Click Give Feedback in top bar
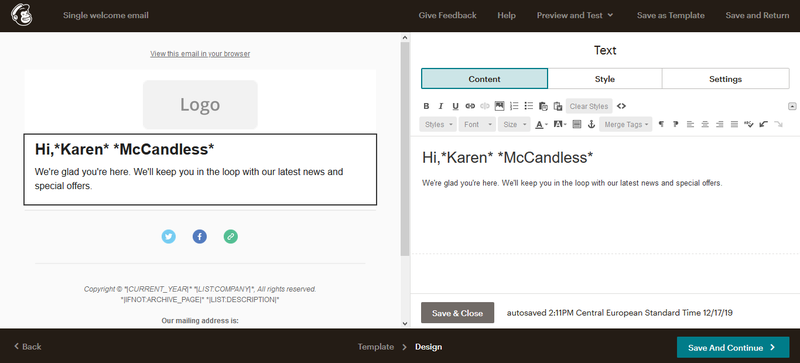800x363 pixels. pyautogui.click(x=447, y=15)
